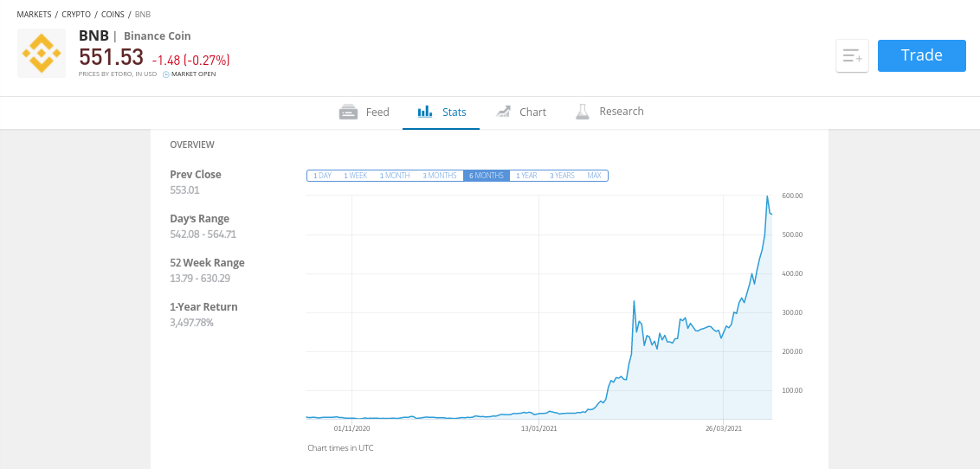Click the 1-Year Return value 3,497.78%

click(192, 322)
